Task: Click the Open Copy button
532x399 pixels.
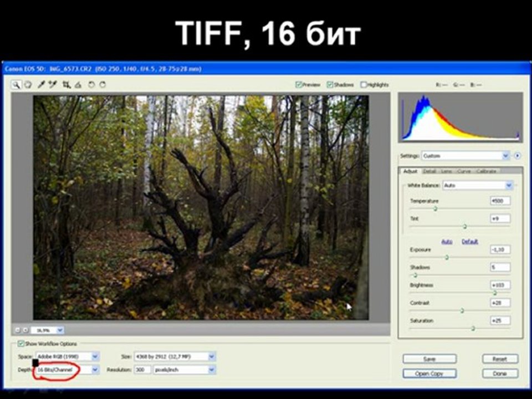Action: [x=429, y=374]
